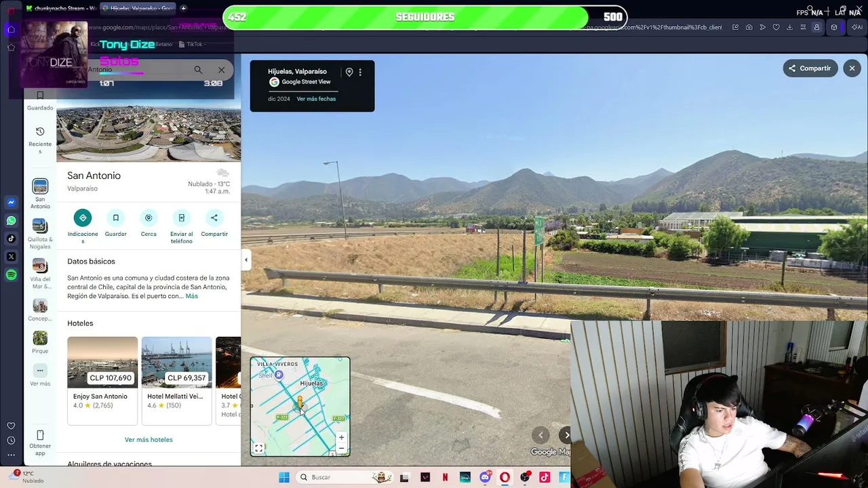This screenshot has height=488, width=868.
Task: Open Ver más in the sidebar
Action: pos(40,375)
